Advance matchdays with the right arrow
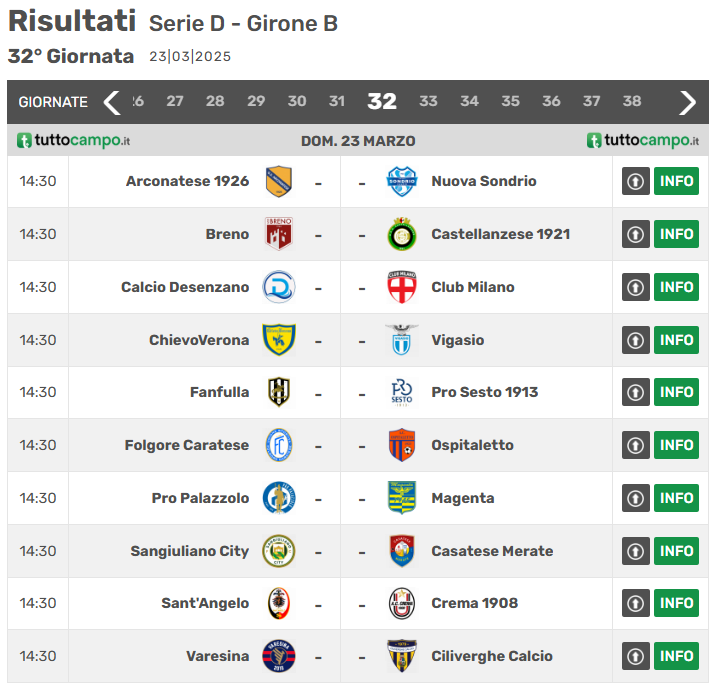Viewport: 712px width, 688px height. [x=687, y=102]
